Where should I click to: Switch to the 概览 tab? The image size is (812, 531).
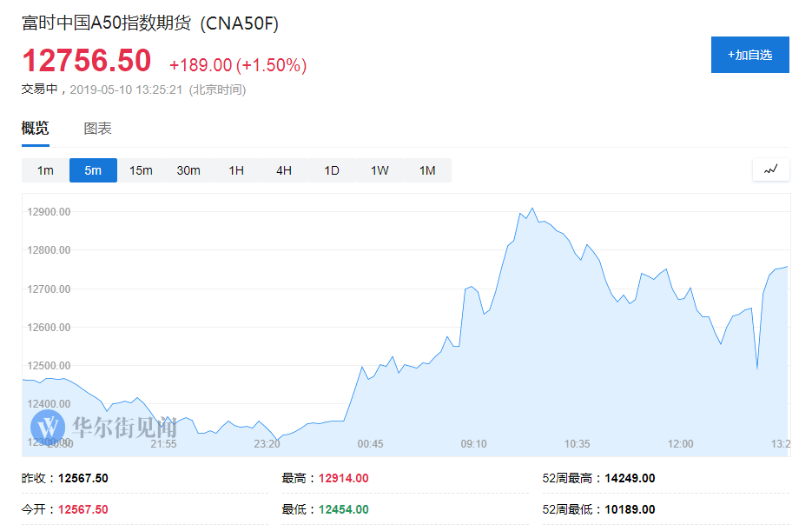36,129
